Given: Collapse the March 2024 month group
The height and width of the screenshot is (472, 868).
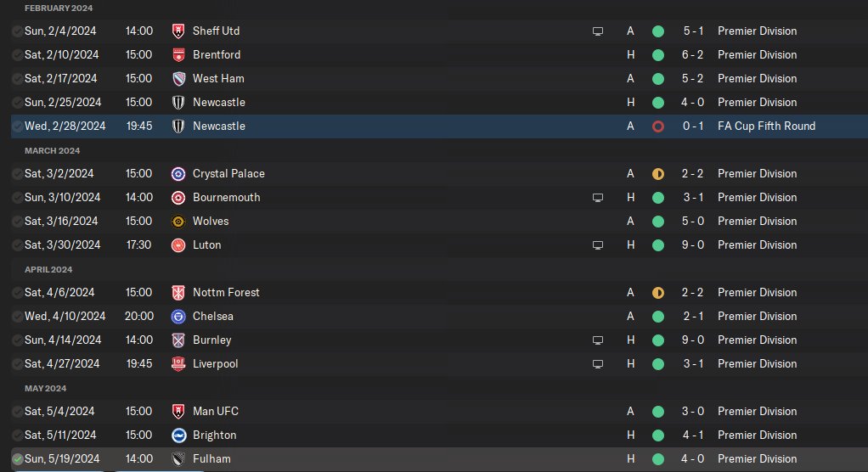Looking at the screenshot, I should 52,150.
